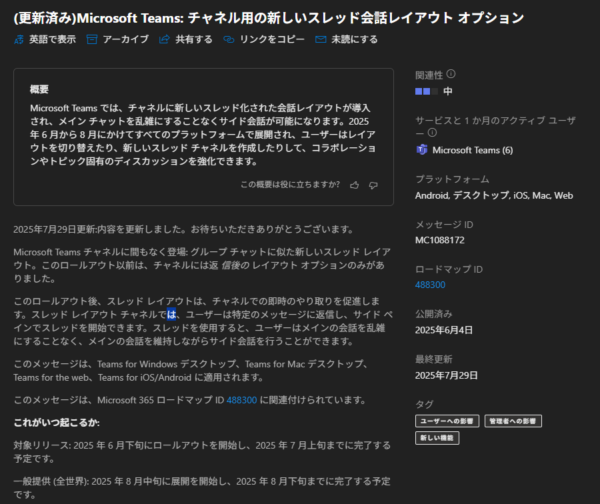Click the platform list Android, デスクトップ text
This screenshot has height=504, width=600.
[x=494, y=195]
